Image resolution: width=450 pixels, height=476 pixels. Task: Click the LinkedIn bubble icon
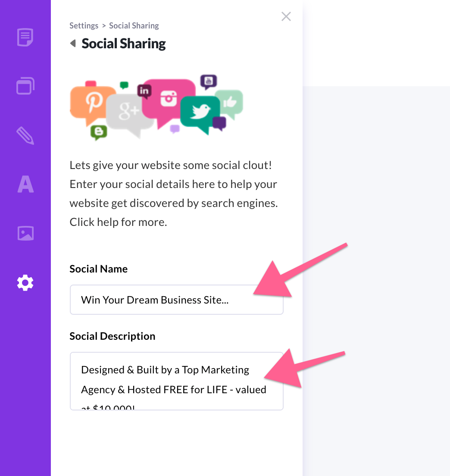click(x=144, y=91)
